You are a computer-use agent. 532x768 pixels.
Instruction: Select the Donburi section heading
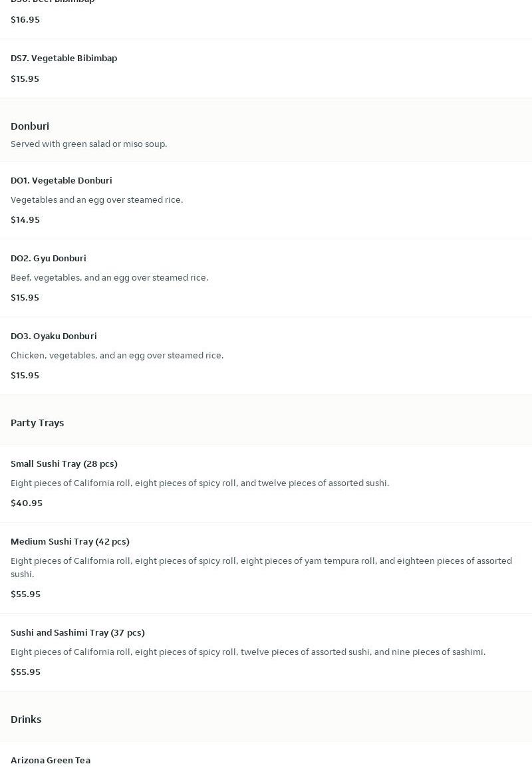[x=30, y=126]
